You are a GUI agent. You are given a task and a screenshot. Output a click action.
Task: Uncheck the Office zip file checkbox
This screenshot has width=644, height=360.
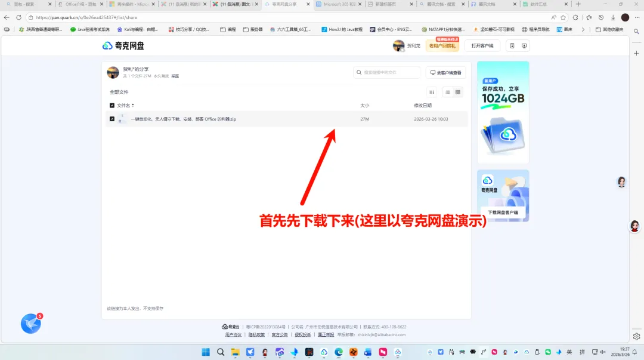(112, 119)
